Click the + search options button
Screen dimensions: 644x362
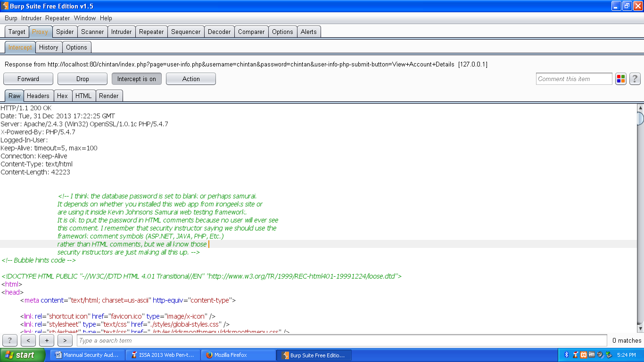pyautogui.click(x=46, y=340)
